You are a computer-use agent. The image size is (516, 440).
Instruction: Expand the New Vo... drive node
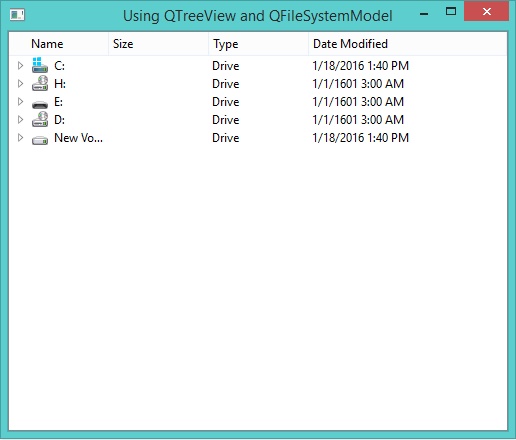click(20, 137)
